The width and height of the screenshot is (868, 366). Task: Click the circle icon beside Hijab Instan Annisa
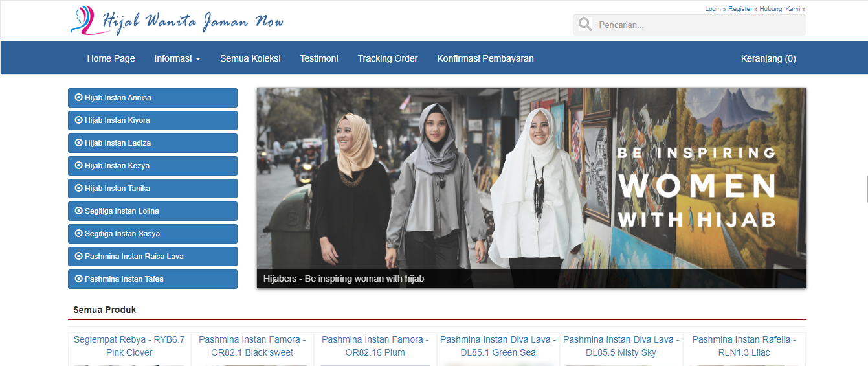click(x=79, y=98)
